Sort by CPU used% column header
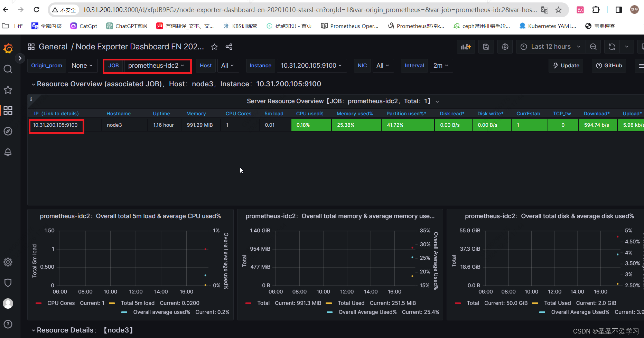Image resolution: width=644 pixels, height=338 pixels. click(x=310, y=114)
